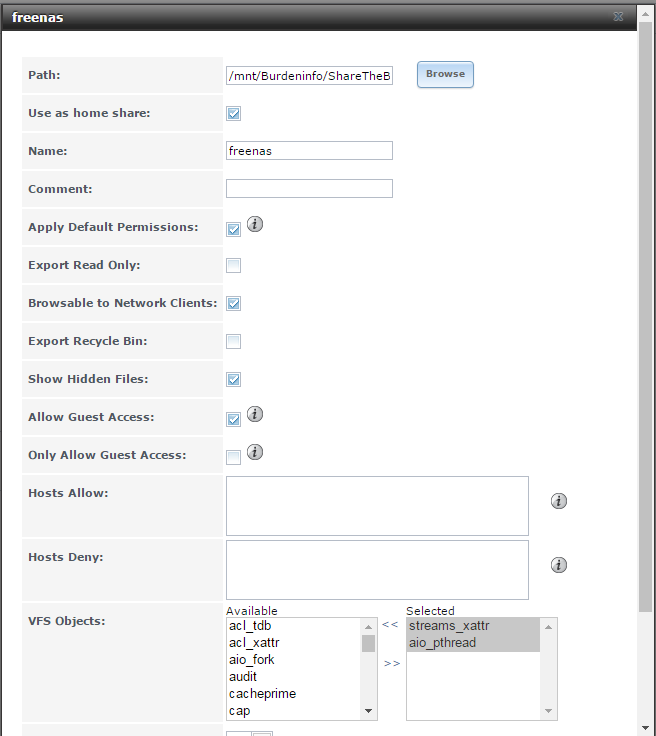
Task: Enable Export Recycle Bin
Action: (234, 342)
